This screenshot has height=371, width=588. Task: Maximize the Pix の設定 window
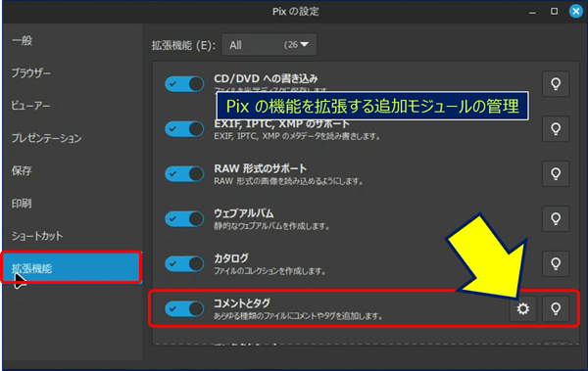(x=554, y=11)
